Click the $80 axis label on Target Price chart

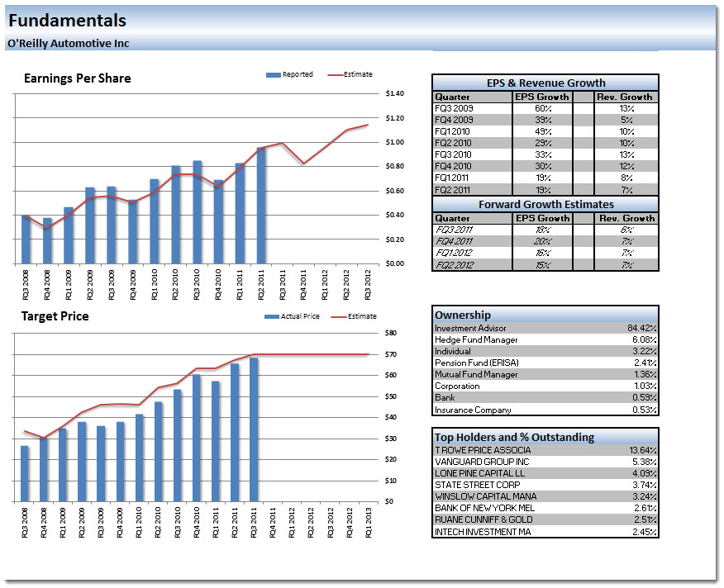pyautogui.click(x=391, y=334)
